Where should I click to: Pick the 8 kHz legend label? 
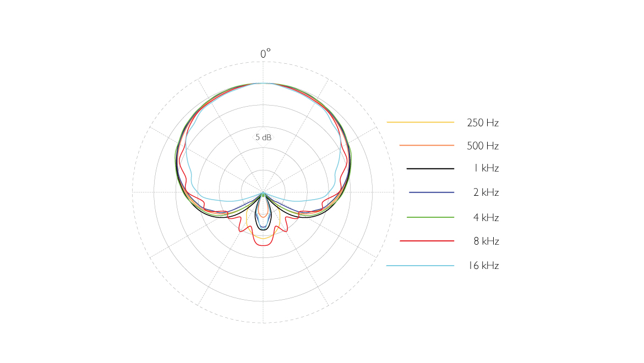tap(486, 241)
